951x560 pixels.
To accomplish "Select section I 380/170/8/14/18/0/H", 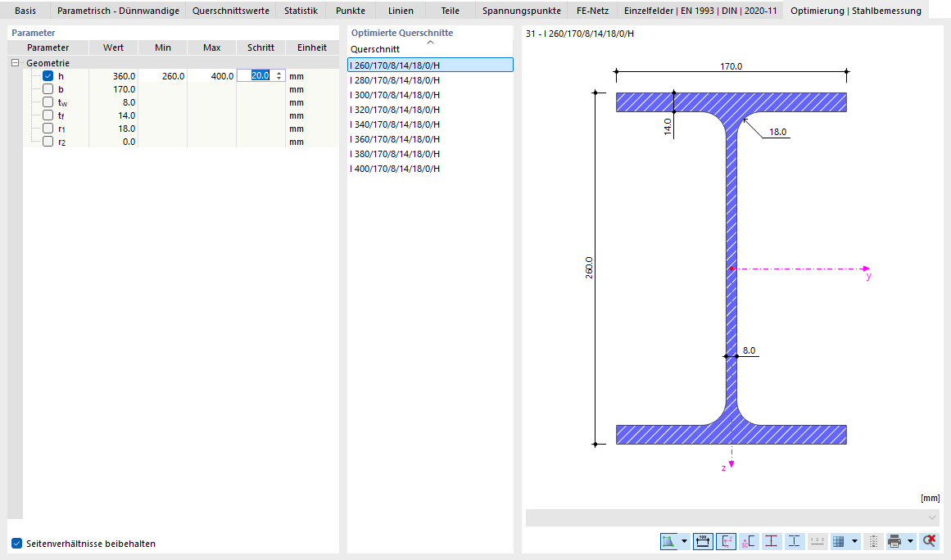I will click(430, 154).
